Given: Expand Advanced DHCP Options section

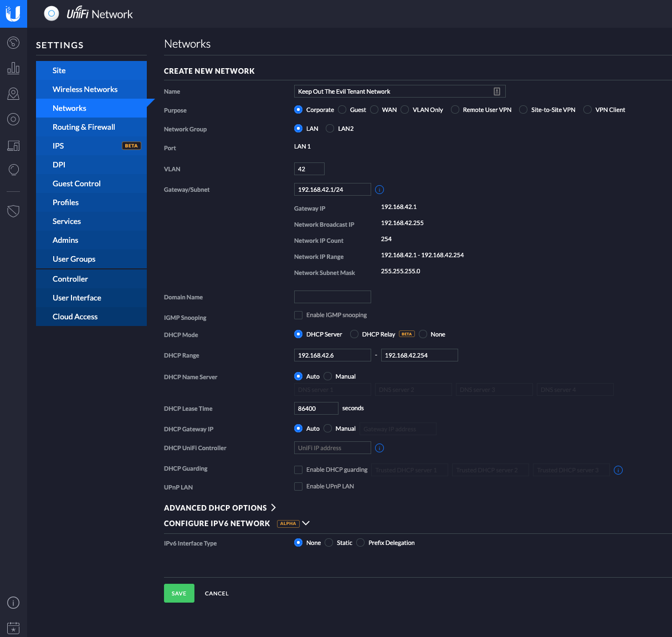Looking at the screenshot, I should coord(219,508).
